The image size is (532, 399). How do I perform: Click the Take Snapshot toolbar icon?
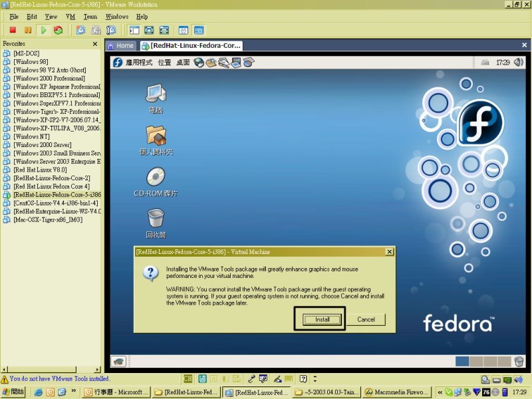coord(80,30)
